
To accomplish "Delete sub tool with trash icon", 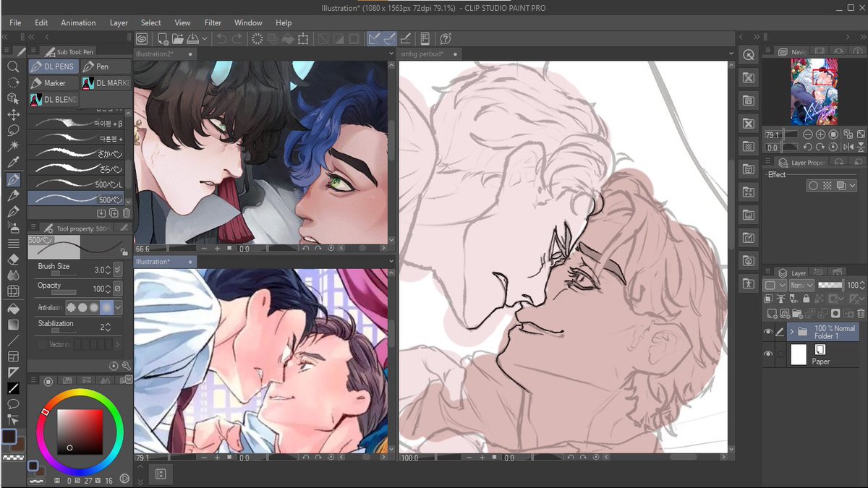I will coord(127,213).
